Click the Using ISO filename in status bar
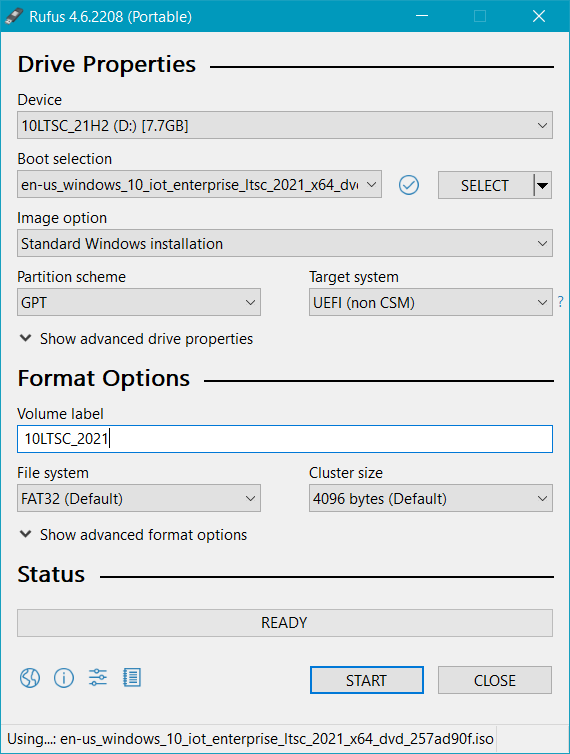 pyautogui.click(x=251, y=739)
